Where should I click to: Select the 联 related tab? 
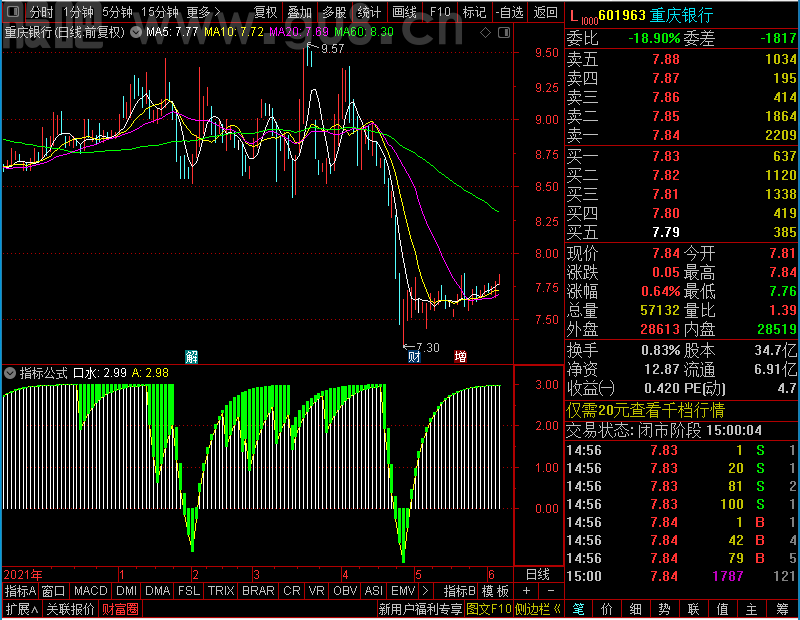(693, 609)
